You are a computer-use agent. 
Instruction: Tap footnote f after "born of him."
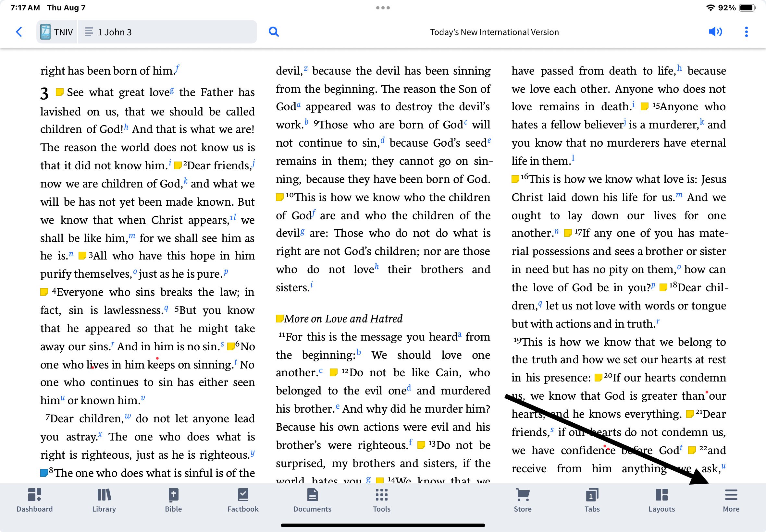pos(177,68)
